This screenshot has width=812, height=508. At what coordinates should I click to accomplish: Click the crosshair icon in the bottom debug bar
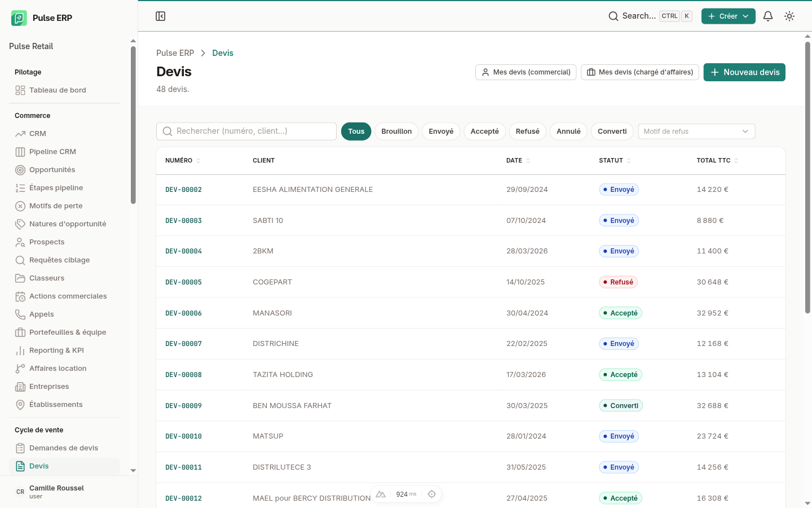[432, 494]
